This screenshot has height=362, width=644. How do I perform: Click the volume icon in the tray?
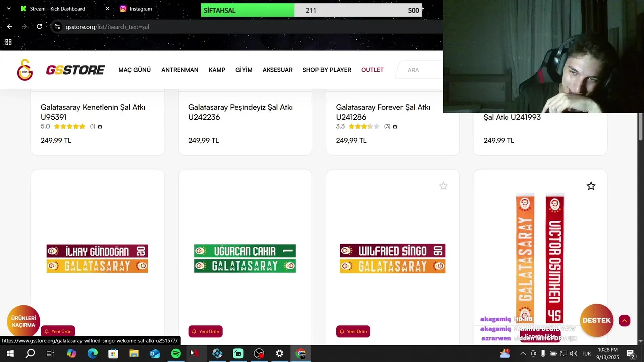click(573, 354)
